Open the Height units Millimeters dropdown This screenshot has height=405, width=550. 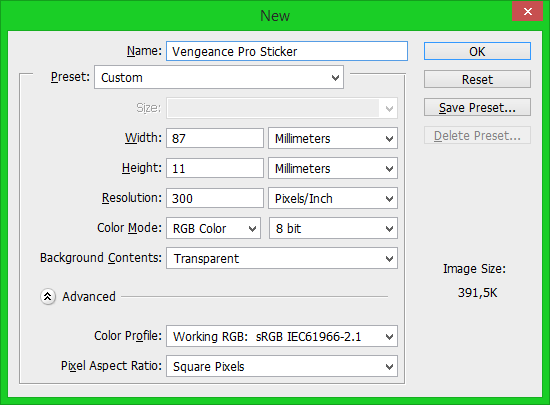click(333, 168)
